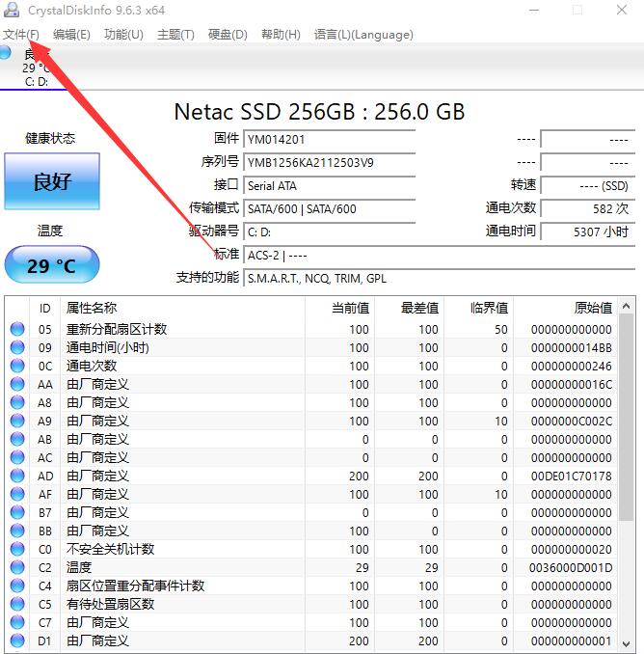Click raw value 0000000014BB
644x654 pixels.
click(x=572, y=347)
